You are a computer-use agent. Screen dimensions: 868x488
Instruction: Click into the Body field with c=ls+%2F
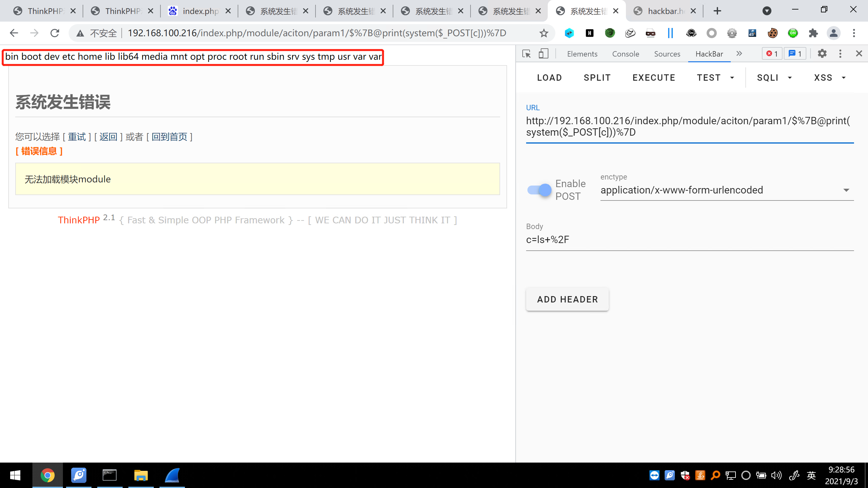pos(689,240)
